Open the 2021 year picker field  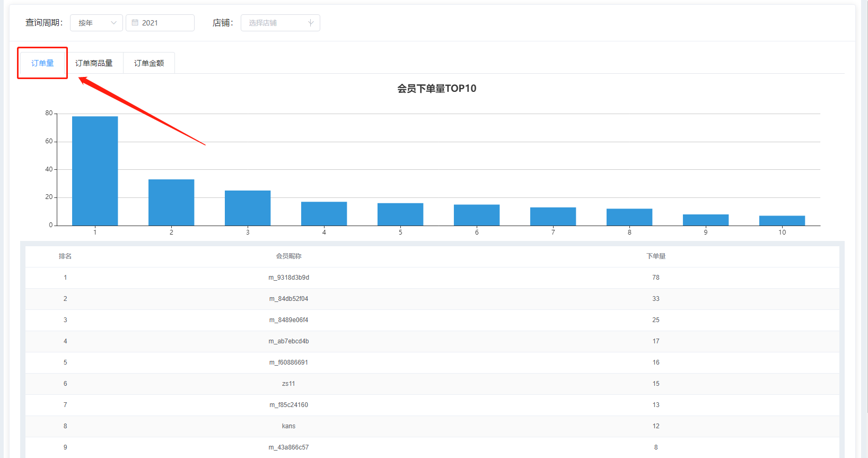pyautogui.click(x=160, y=23)
